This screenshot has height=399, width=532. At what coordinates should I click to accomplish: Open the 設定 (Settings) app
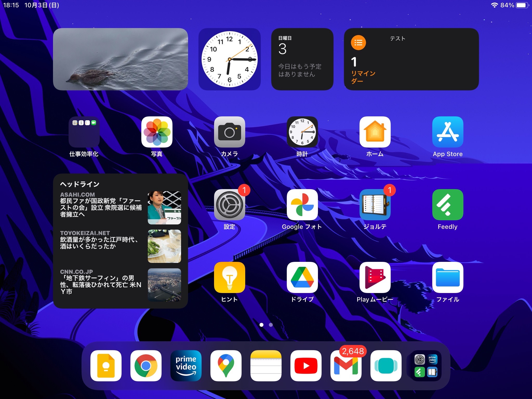click(x=229, y=205)
